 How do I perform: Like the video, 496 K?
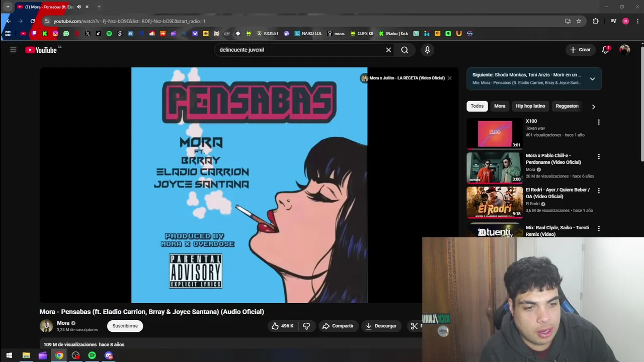[x=283, y=326]
